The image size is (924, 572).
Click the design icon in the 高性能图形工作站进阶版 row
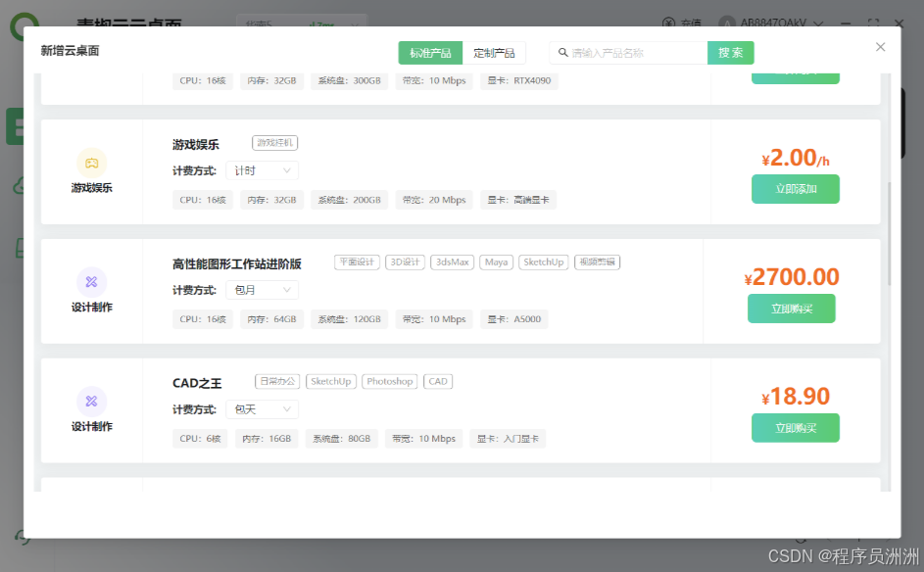coord(92,282)
